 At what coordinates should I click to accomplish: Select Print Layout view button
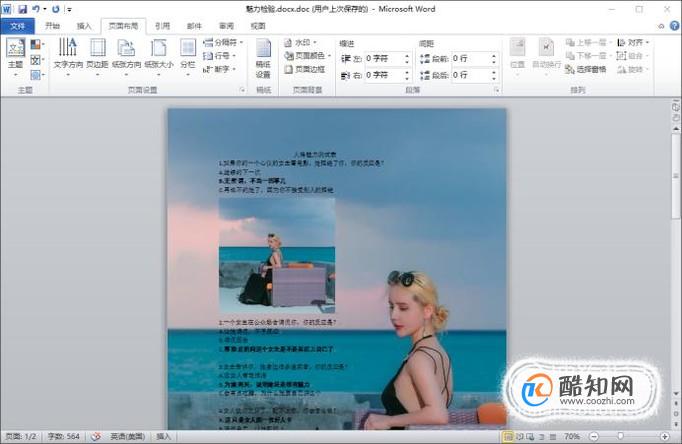[507, 436]
